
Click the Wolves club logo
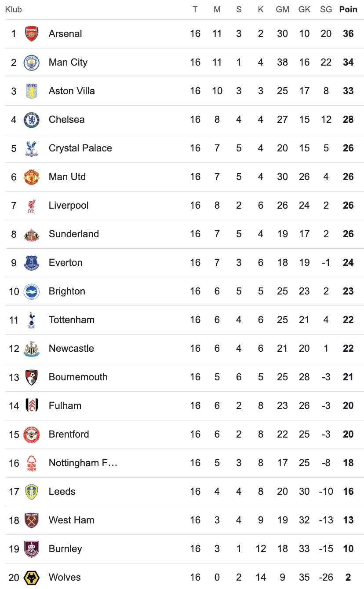[32, 577]
